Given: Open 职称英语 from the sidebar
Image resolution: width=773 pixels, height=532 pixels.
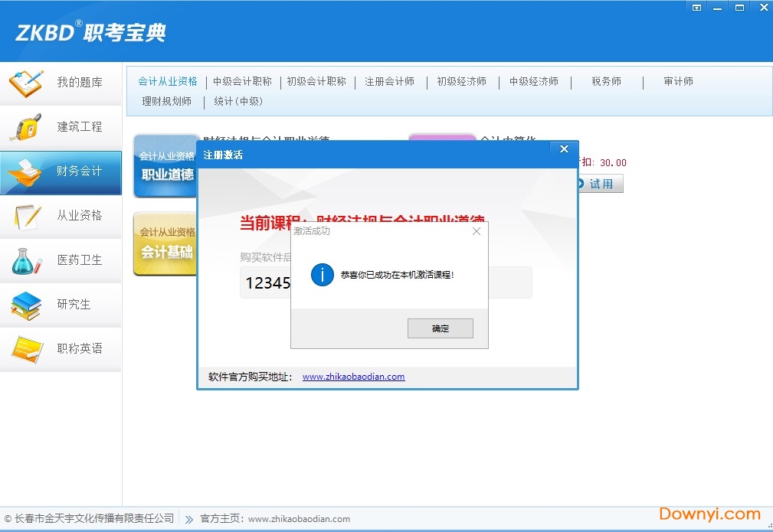Looking at the screenshot, I should 61,348.
